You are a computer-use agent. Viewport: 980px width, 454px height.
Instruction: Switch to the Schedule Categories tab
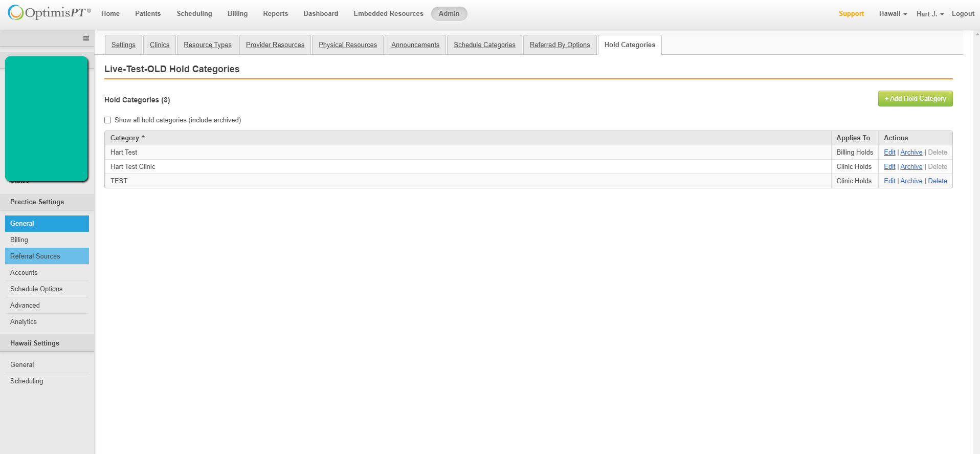click(484, 45)
